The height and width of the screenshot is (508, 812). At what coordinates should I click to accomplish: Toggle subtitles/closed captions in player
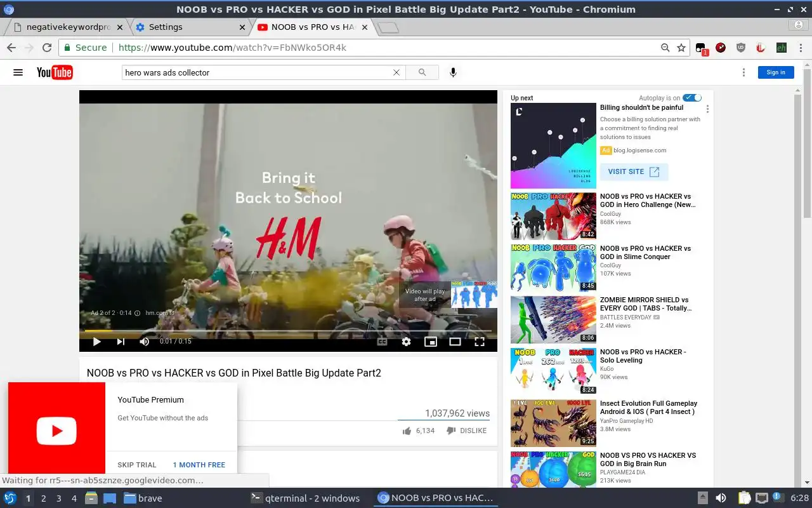[382, 342]
